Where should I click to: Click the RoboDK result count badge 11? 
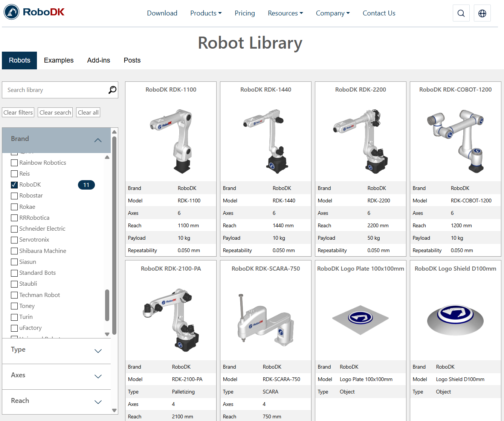86,185
